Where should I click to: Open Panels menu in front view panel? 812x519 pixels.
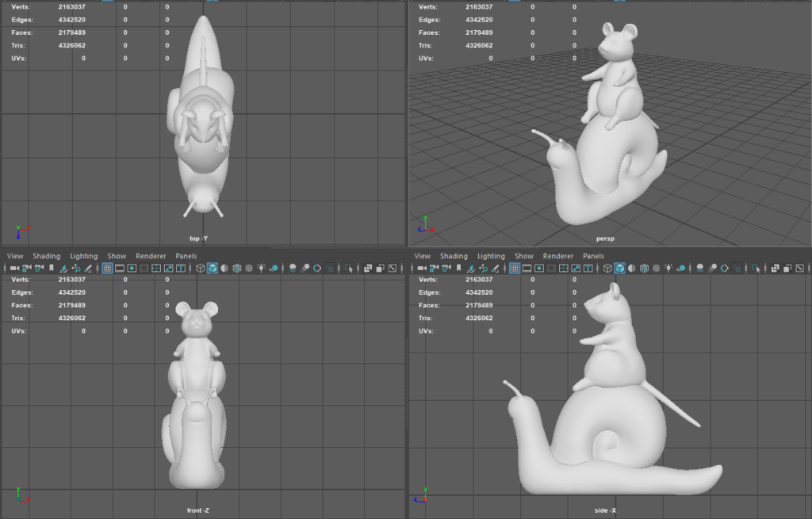[186, 256]
